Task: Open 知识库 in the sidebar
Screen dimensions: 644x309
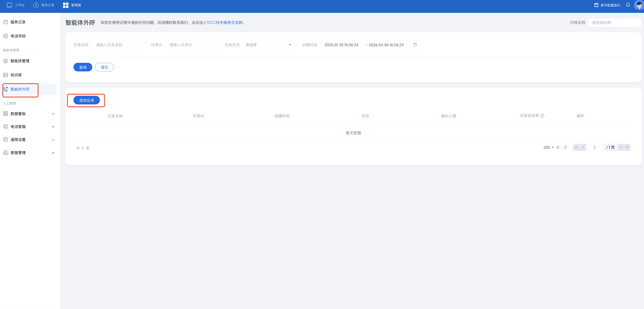Action: pos(16,75)
